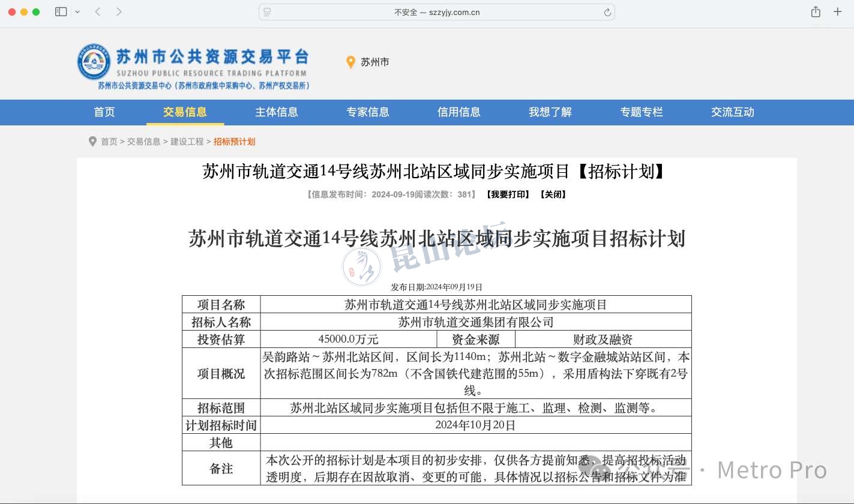Select 苏州市 city selector text
Viewport: 854px width, 504px height.
tap(374, 62)
